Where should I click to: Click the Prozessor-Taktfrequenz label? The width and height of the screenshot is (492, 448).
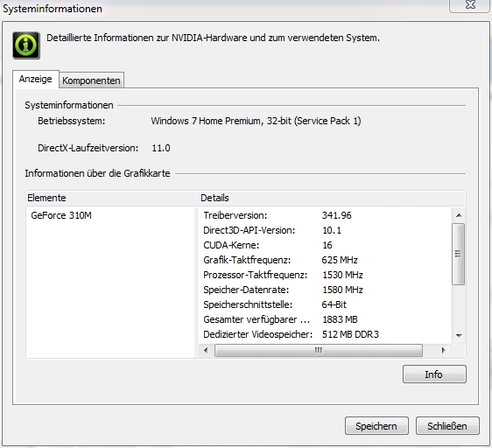[x=256, y=275]
